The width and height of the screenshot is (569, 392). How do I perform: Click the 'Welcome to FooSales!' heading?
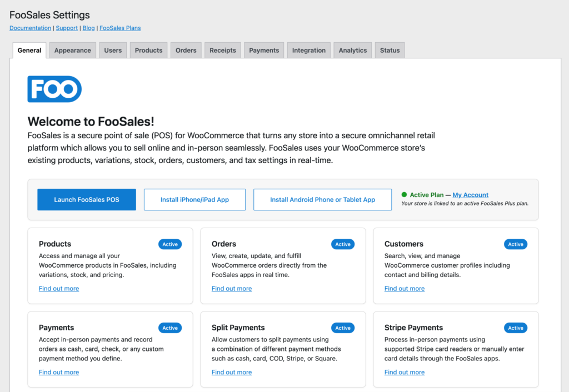[x=91, y=122]
